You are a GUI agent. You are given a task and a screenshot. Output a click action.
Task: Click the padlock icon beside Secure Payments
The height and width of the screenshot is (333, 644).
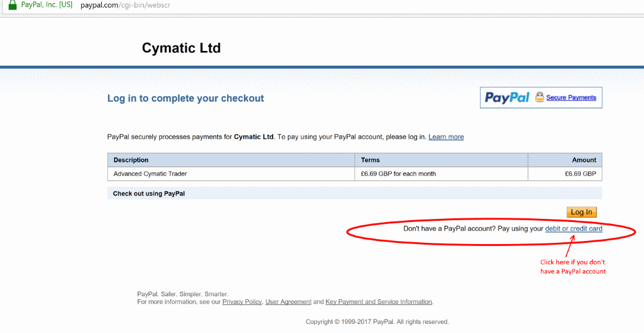click(539, 97)
